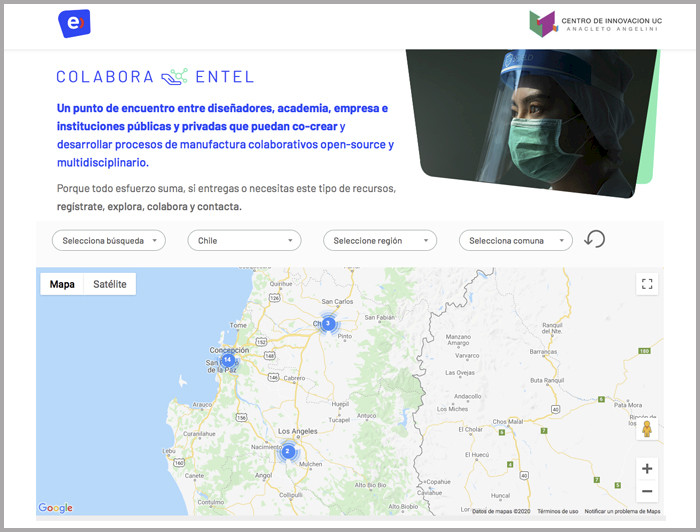Image resolution: width=700 pixels, height=532 pixels.
Task: Switch to the Satélite view tab
Action: pyautogui.click(x=110, y=284)
